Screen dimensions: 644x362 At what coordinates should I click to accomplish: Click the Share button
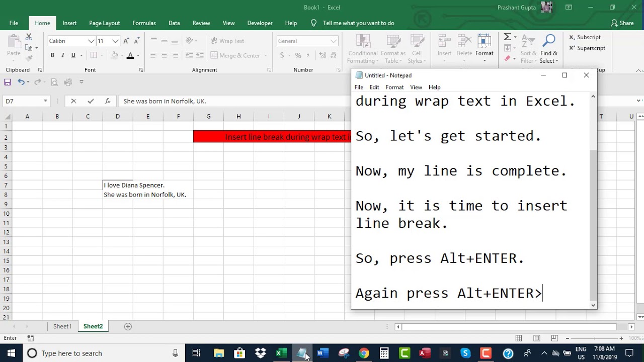(622, 23)
